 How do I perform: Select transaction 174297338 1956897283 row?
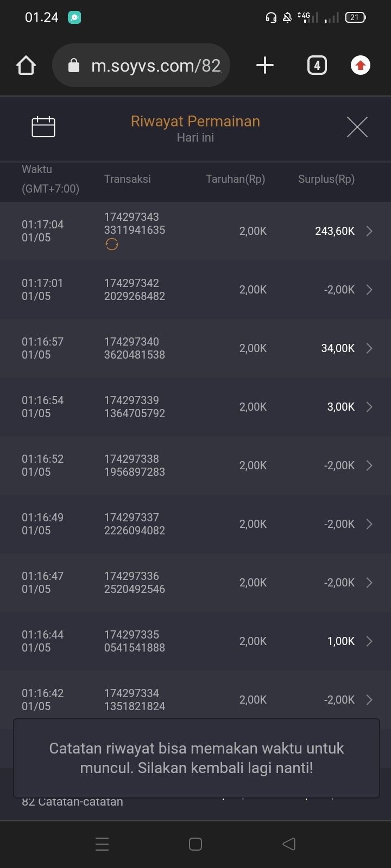click(x=135, y=465)
